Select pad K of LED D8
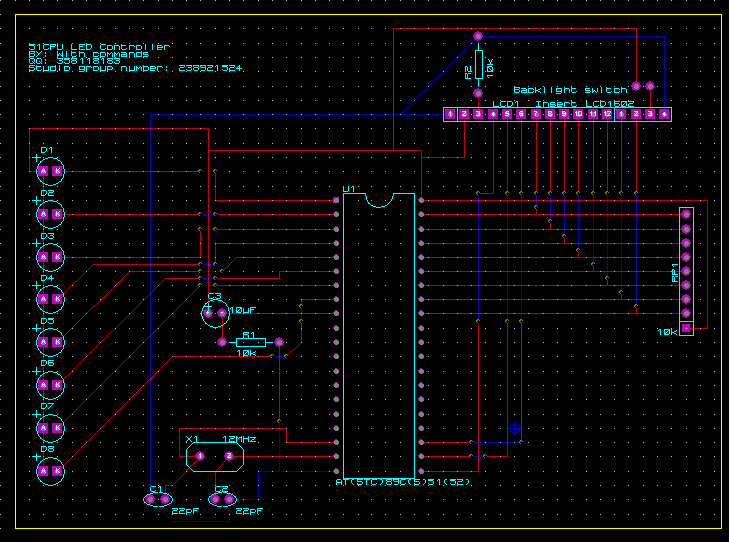 (x=58, y=471)
